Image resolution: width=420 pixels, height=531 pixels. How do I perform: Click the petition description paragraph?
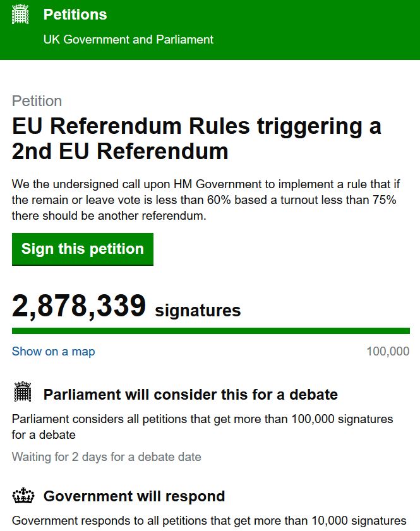[x=203, y=200]
